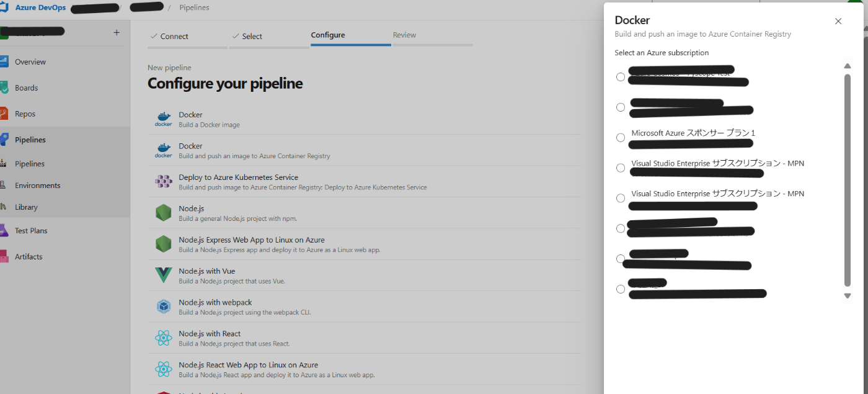Image resolution: width=868 pixels, height=394 pixels.
Task: Select the seventh subscription radio button
Action: 621,259
